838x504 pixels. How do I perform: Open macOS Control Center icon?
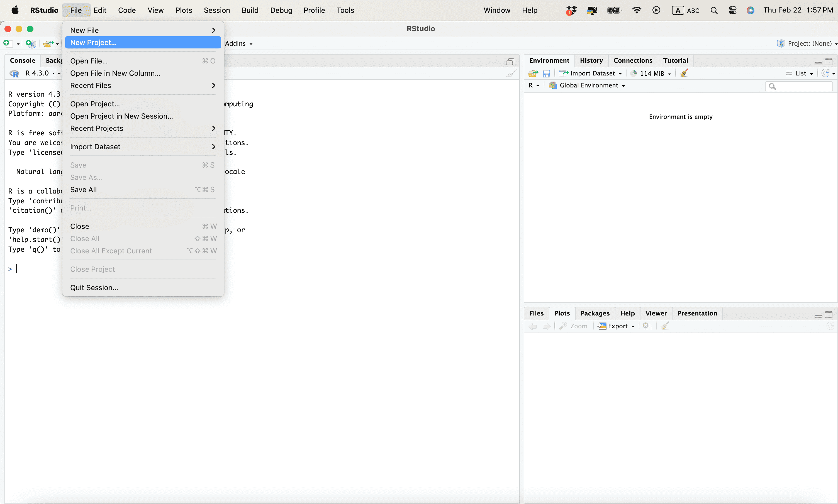(x=732, y=10)
